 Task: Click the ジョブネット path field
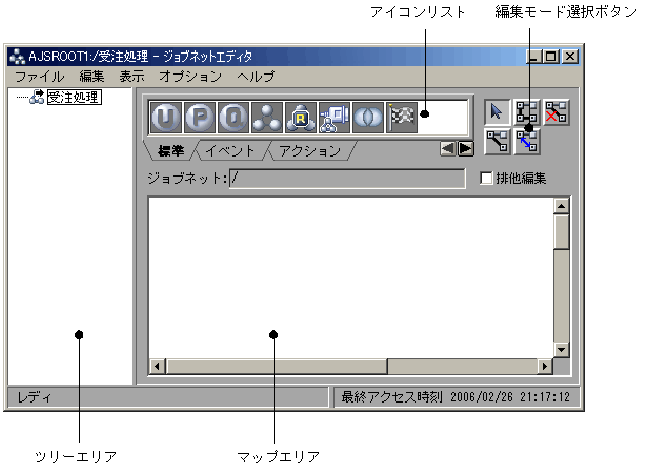click(347, 178)
